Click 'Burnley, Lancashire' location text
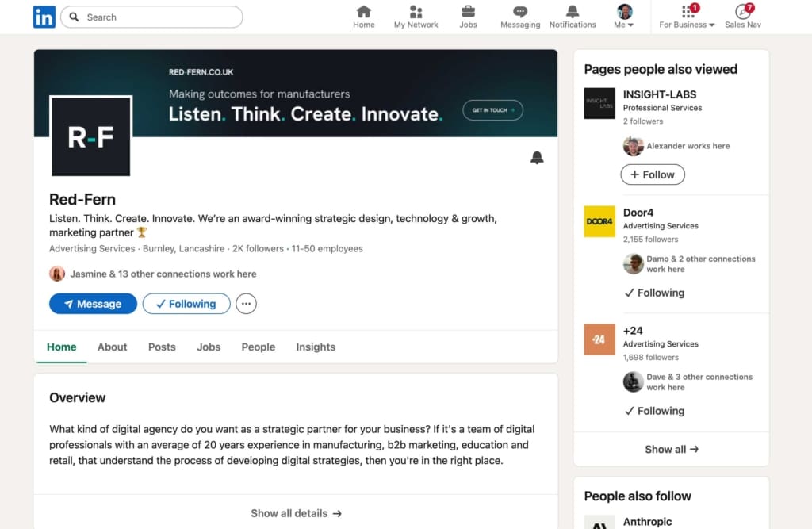 (183, 249)
